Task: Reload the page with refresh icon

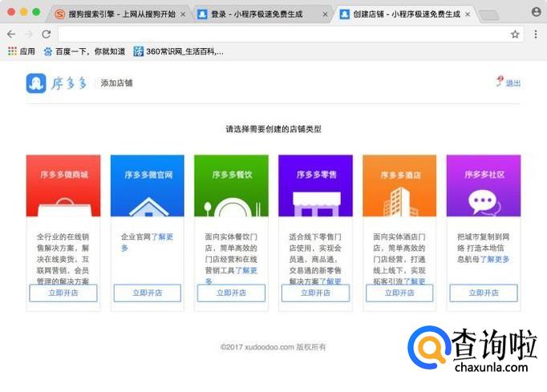Action: (x=47, y=34)
